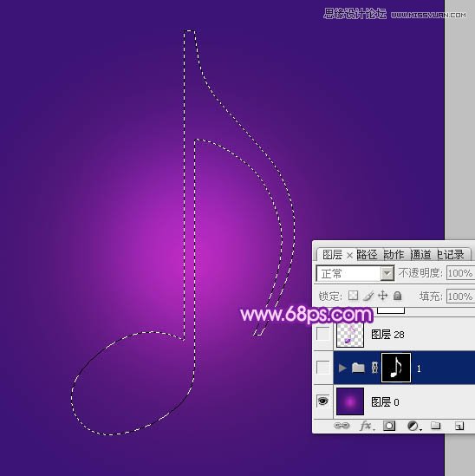Viewport: 475px width, 476px height.
Task: Switch to the 路径 (Paths) tab
Action: tap(367, 255)
